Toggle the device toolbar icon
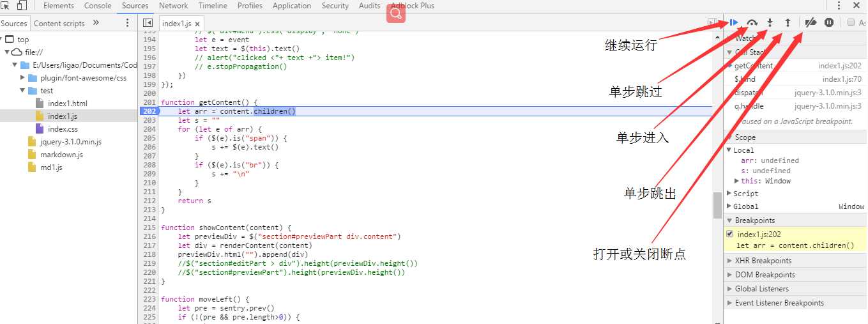 pyautogui.click(x=22, y=6)
